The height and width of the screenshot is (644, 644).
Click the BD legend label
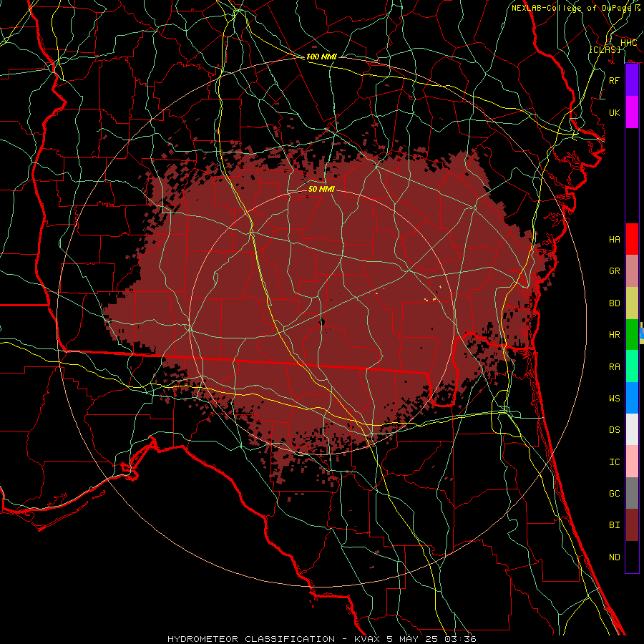[614, 303]
